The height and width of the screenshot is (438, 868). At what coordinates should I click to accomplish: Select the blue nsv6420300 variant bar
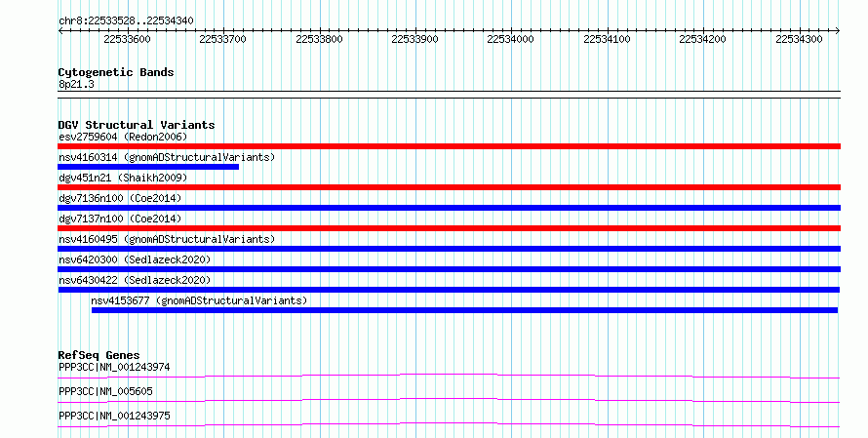[x=449, y=269]
